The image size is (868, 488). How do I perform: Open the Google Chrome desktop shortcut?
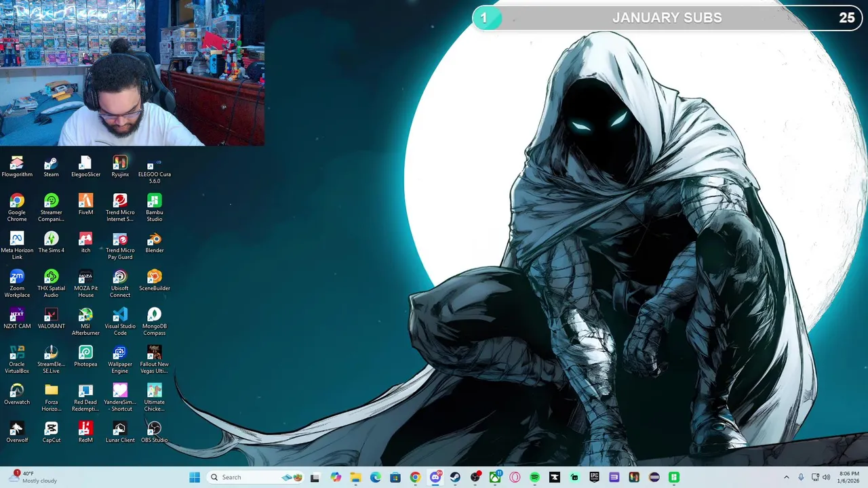(17, 208)
